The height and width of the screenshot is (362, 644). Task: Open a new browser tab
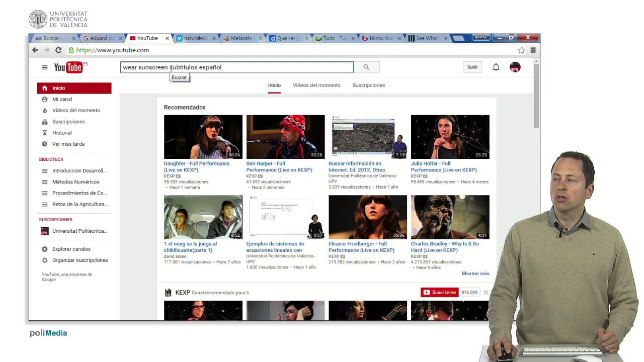click(458, 38)
